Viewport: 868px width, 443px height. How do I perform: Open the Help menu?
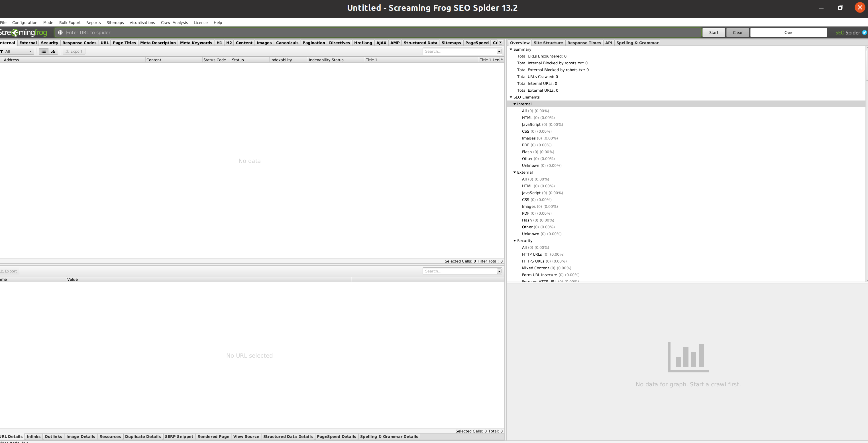218,22
